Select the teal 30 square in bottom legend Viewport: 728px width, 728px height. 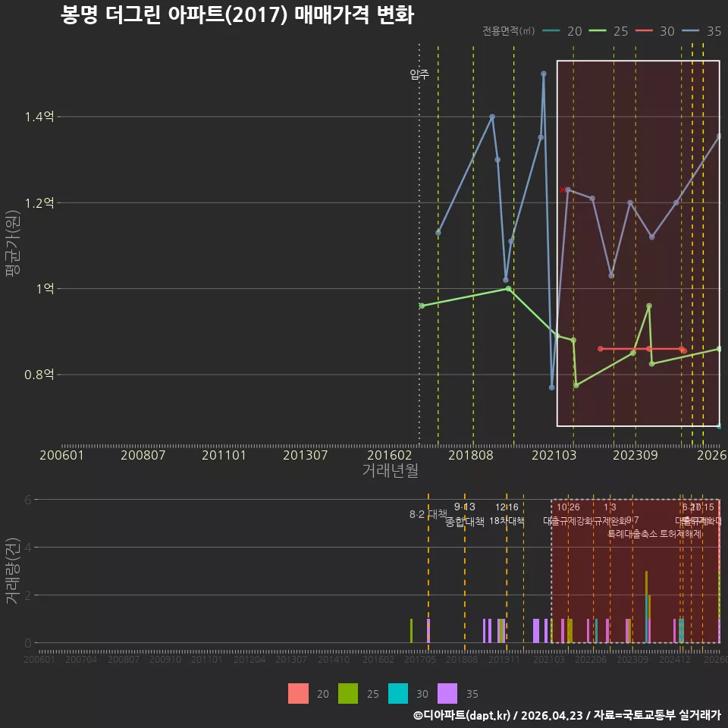(398, 694)
